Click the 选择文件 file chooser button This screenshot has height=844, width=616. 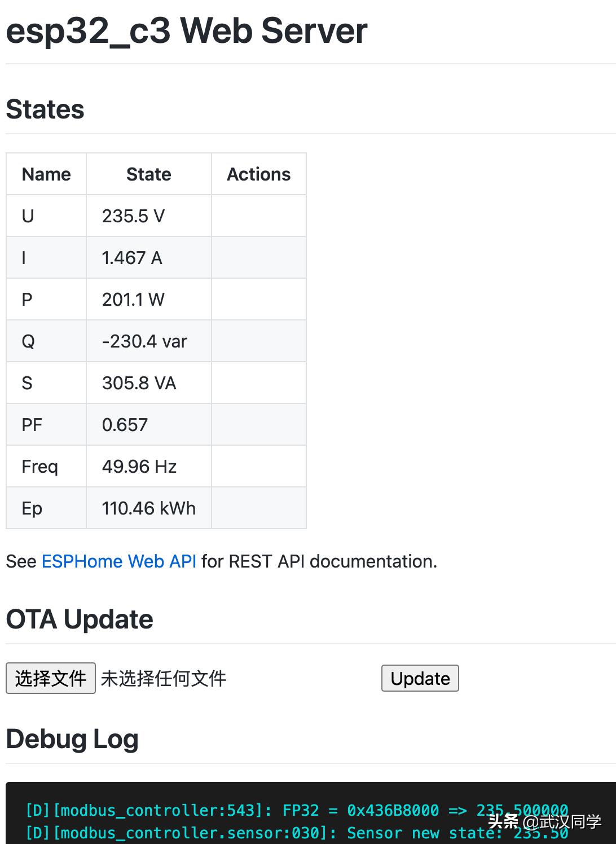50,678
